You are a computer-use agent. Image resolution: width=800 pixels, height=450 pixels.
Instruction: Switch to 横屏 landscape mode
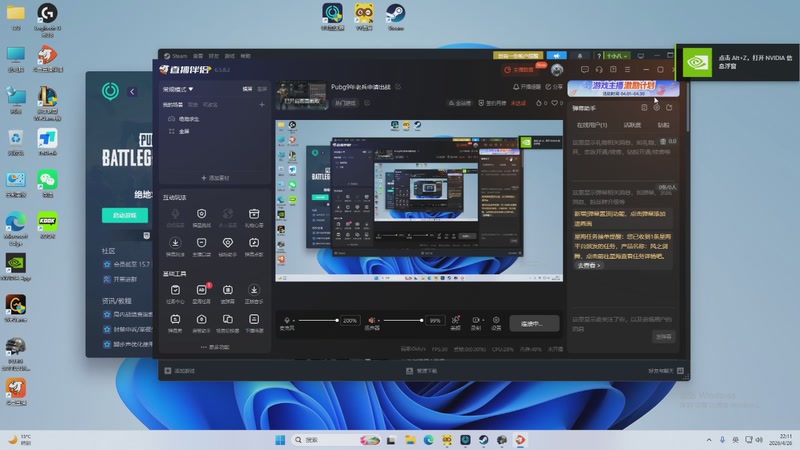point(247,89)
